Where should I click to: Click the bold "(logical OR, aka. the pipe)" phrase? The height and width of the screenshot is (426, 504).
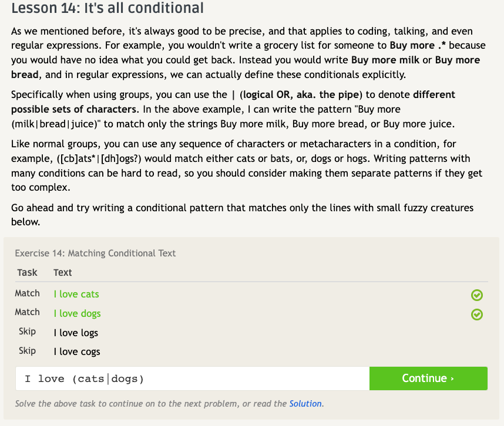300,95
